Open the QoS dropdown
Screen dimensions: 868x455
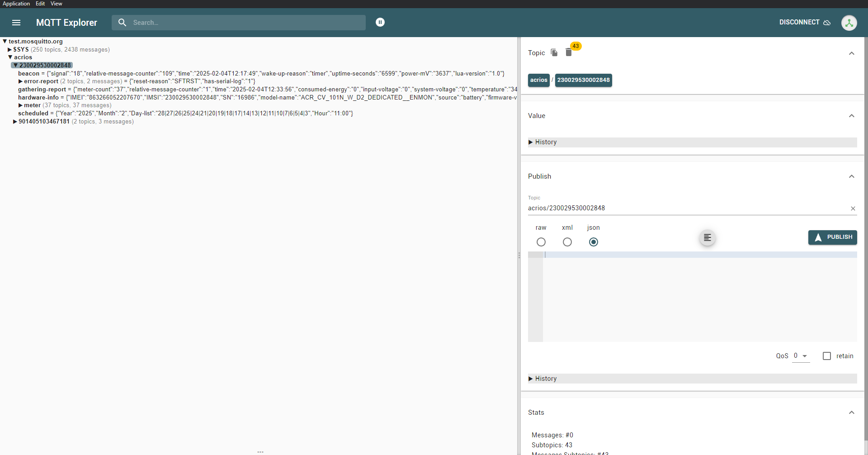[800, 356]
